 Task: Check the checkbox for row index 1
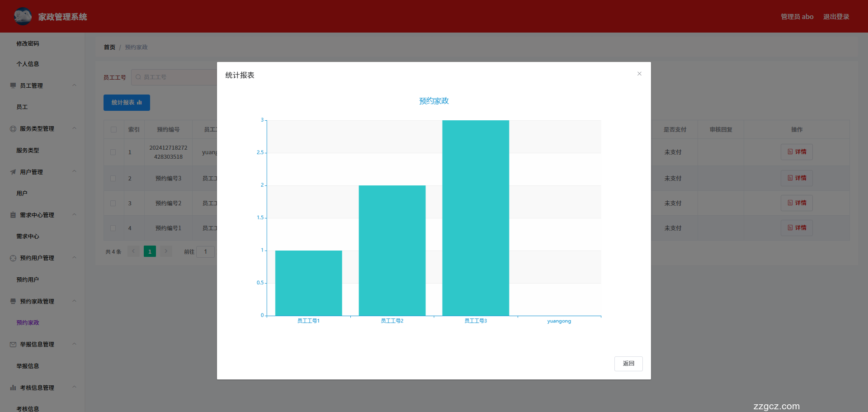coord(113,152)
